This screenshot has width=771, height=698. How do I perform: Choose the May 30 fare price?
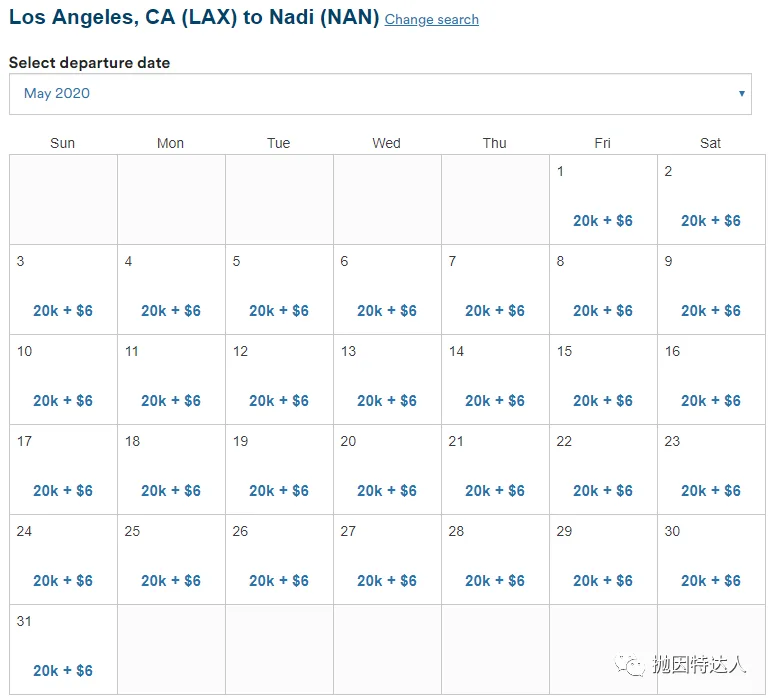711,581
